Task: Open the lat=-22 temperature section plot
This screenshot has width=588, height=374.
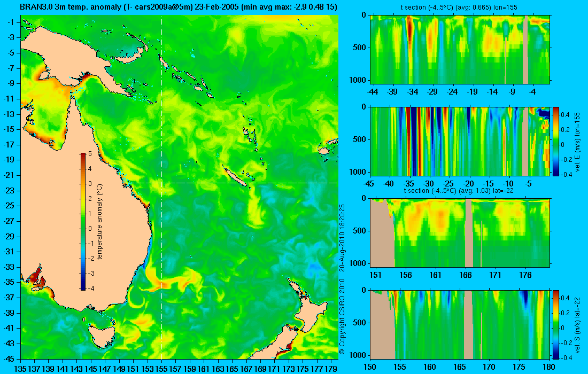Action: tap(460, 233)
